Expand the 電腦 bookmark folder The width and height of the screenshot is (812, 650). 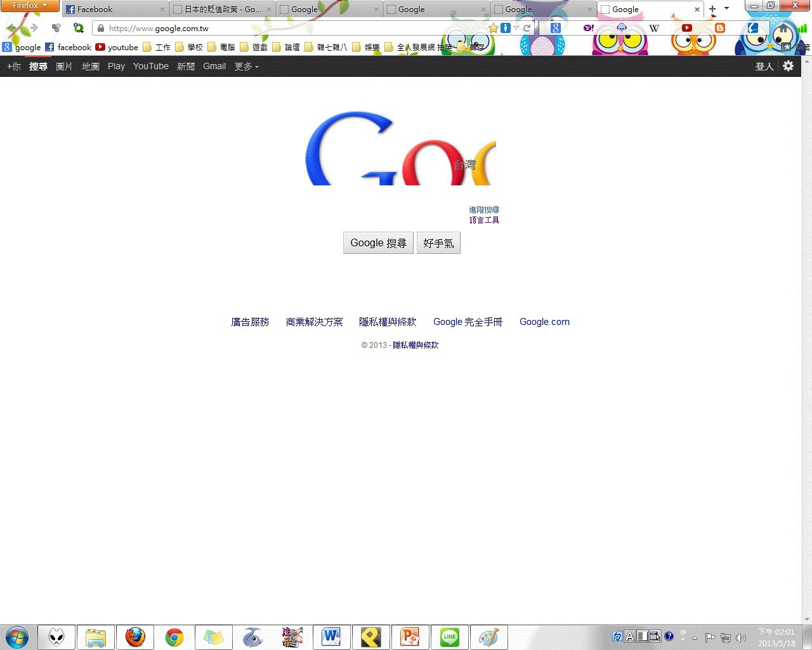click(221, 47)
